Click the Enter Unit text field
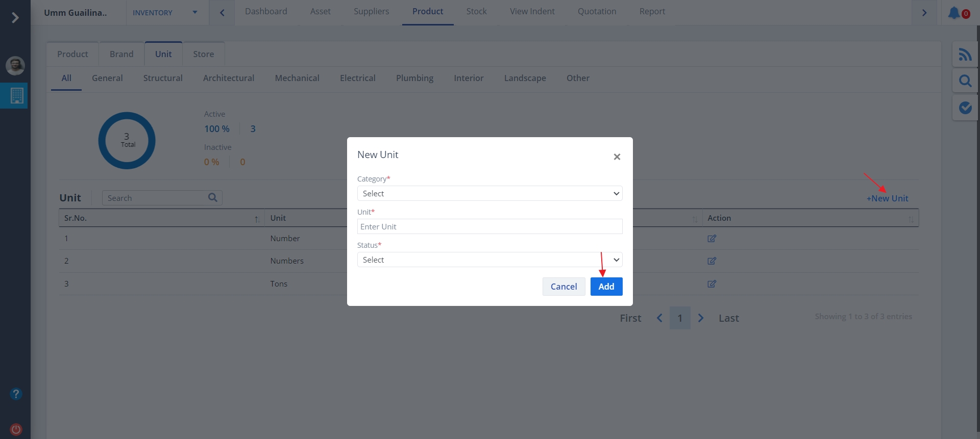This screenshot has height=439, width=980. pos(489,227)
